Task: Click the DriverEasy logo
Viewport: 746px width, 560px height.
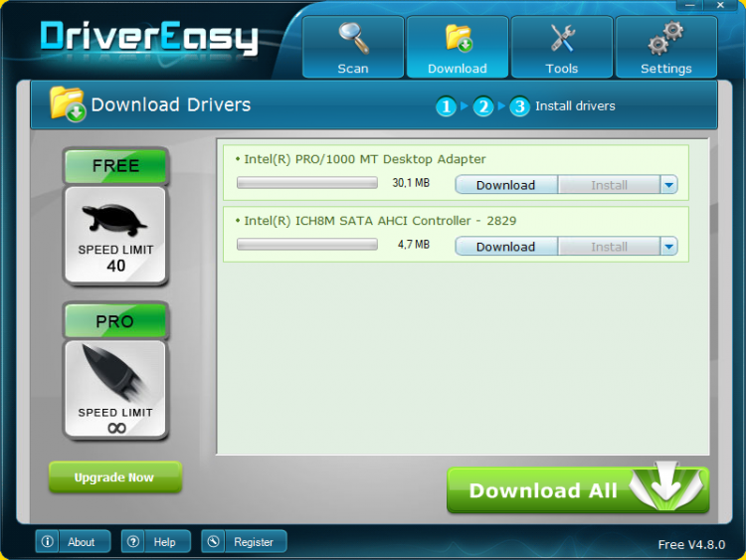Action: [149, 38]
